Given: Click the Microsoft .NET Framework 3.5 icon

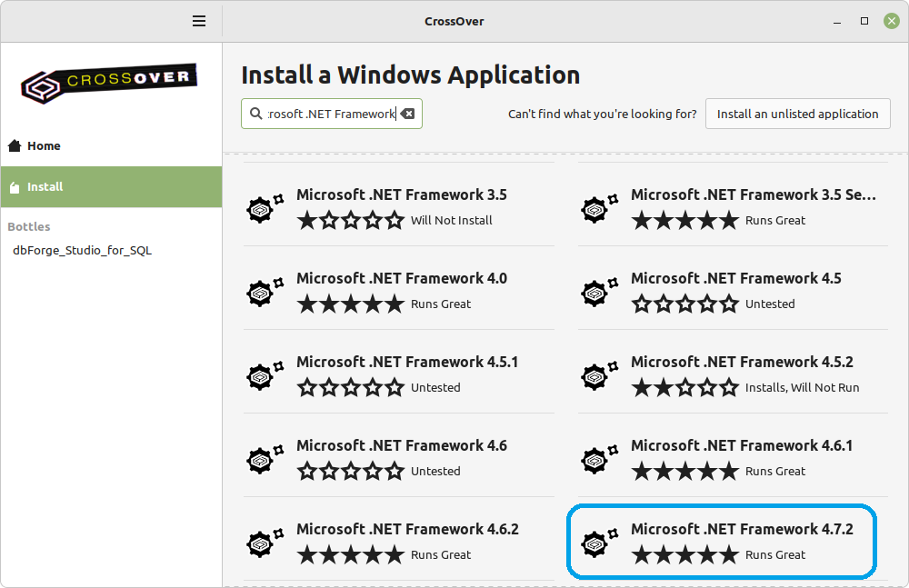Looking at the screenshot, I should pyautogui.click(x=262, y=209).
